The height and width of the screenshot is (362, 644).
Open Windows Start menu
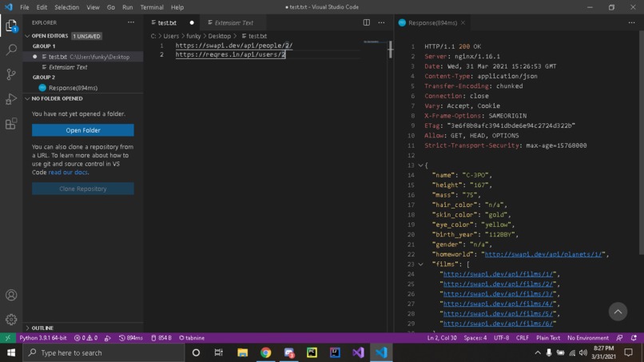[x=11, y=352]
